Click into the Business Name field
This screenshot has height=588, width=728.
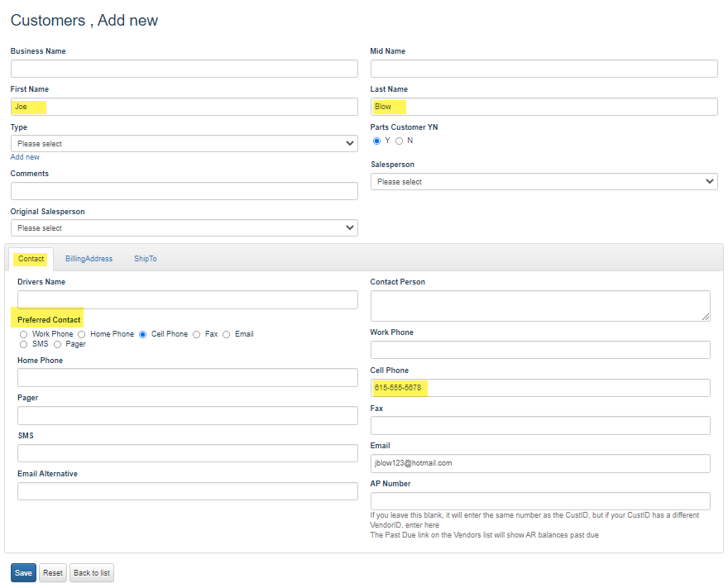point(184,69)
